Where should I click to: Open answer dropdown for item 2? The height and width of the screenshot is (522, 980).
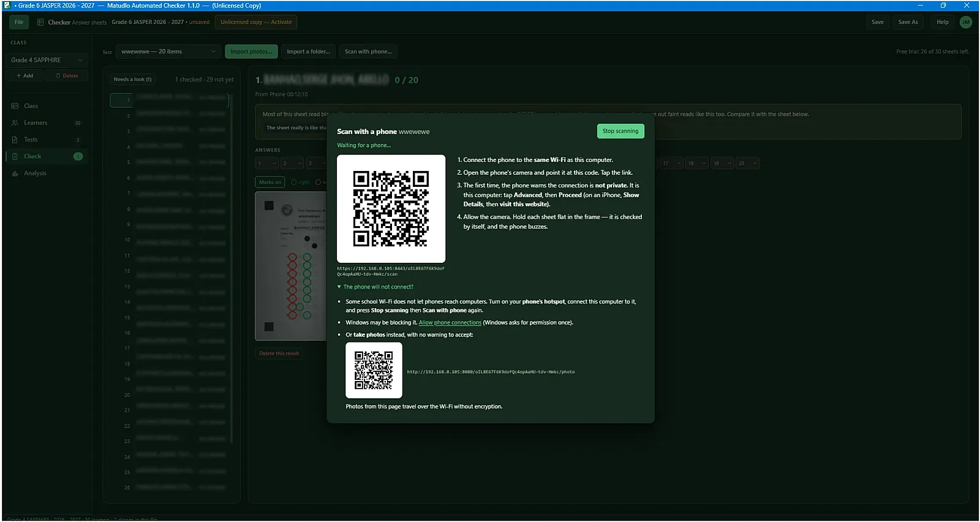click(x=292, y=163)
